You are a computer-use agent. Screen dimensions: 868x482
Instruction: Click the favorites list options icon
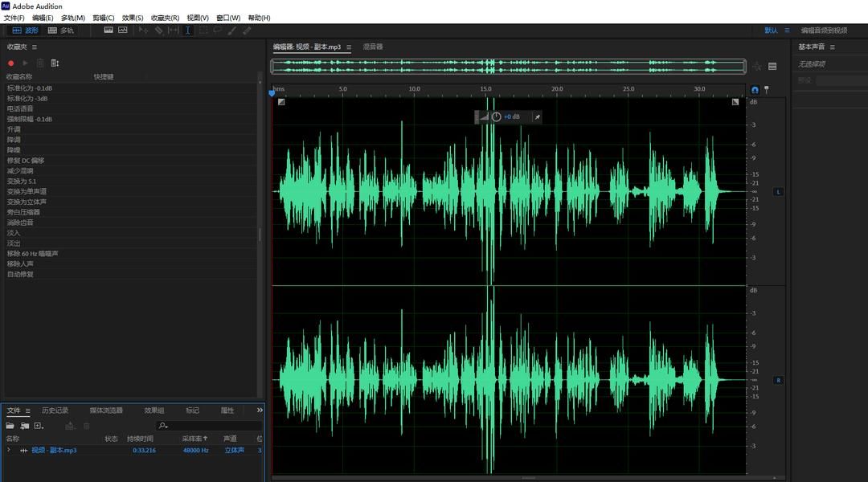click(55, 63)
